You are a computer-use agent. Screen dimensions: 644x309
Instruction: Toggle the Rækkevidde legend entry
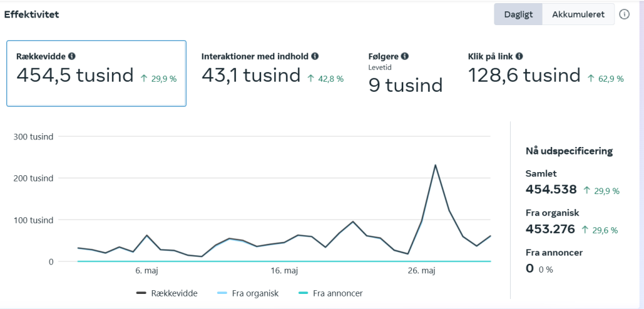(167, 293)
